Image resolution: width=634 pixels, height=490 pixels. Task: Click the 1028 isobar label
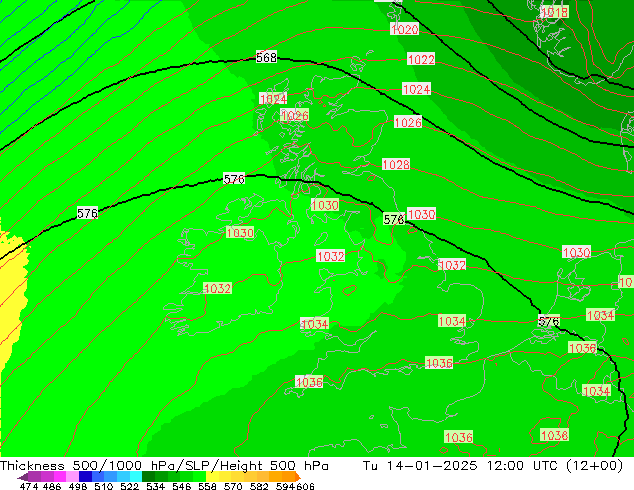tap(396, 165)
